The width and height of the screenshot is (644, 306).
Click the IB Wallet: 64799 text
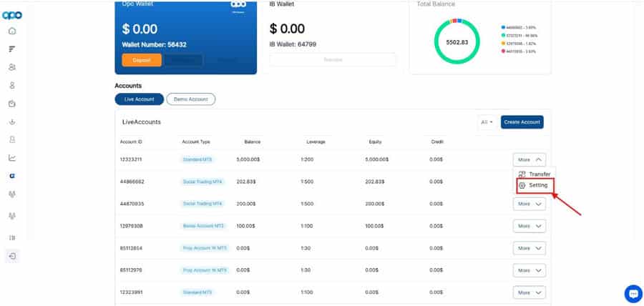point(293,44)
